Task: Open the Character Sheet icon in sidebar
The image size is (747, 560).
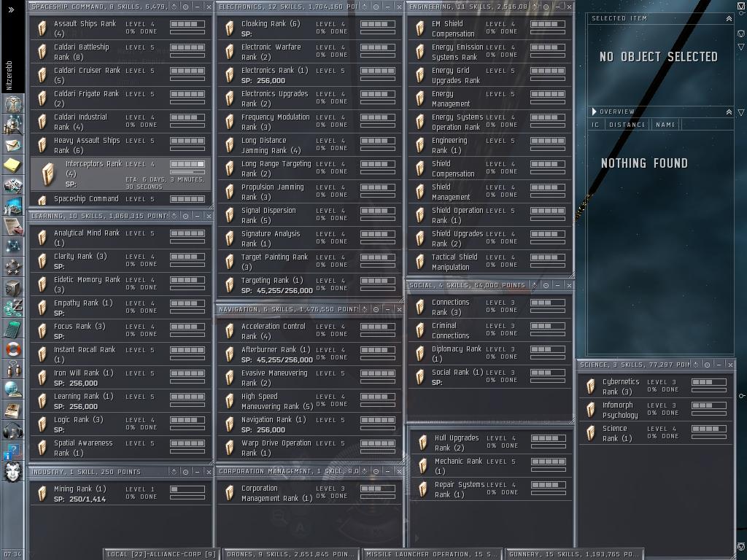Action: [x=13, y=104]
